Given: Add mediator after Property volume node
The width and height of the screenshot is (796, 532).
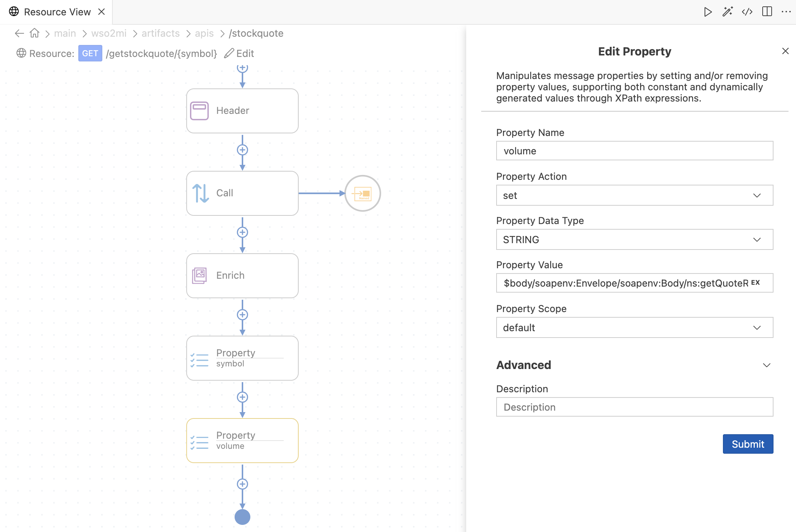Looking at the screenshot, I should click(242, 484).
